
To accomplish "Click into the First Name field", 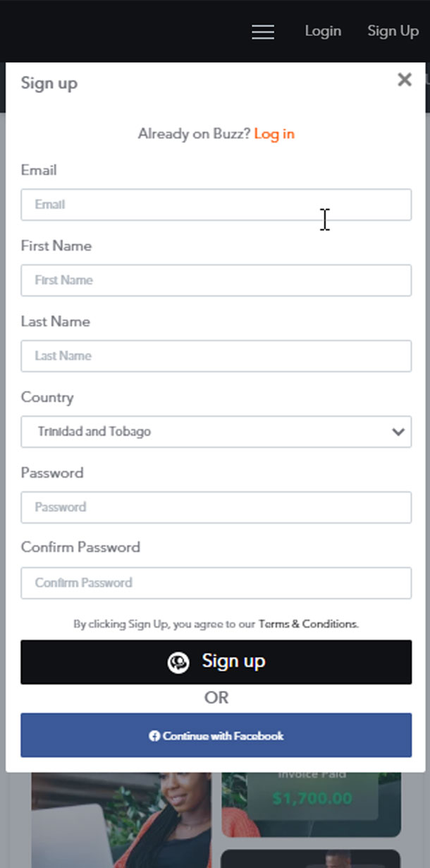I will point(216,280).
